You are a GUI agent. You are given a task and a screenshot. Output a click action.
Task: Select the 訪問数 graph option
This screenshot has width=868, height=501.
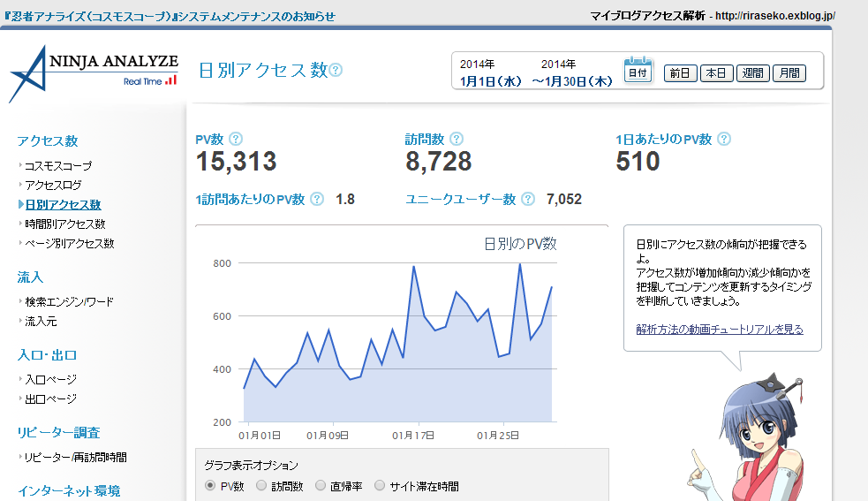[x=261, y=485]
